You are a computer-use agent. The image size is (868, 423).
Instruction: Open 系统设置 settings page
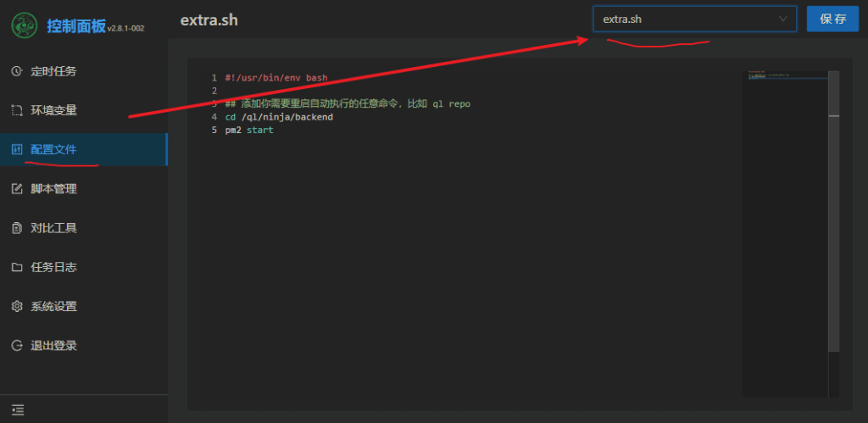pyautogui.click(x=84, y=306)
